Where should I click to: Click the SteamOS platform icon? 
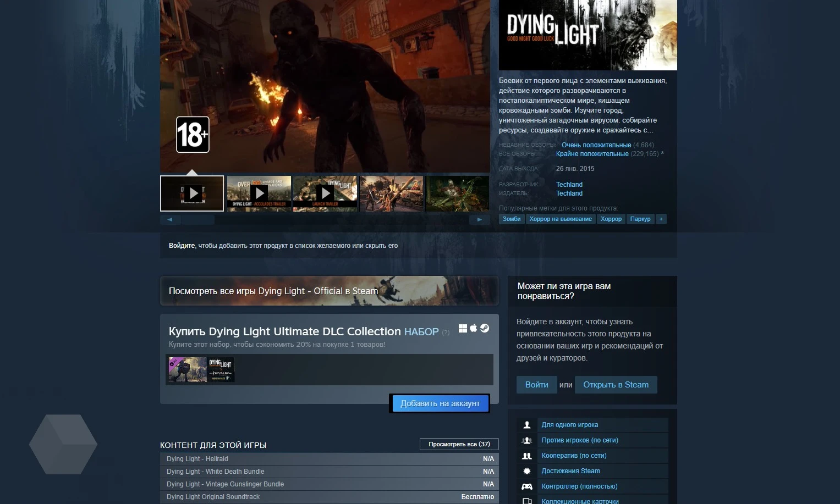(x=485, y=328)
